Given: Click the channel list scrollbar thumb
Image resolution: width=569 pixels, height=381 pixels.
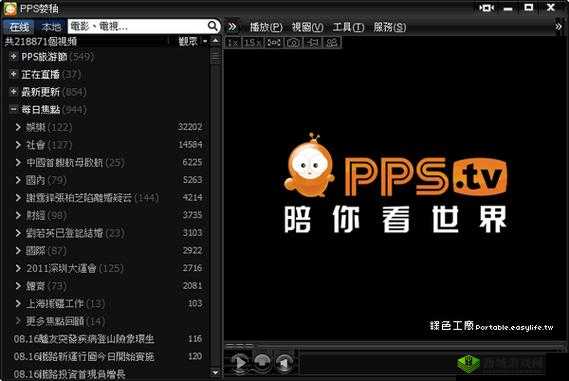Looking at the screenshot, I should 215,57.
